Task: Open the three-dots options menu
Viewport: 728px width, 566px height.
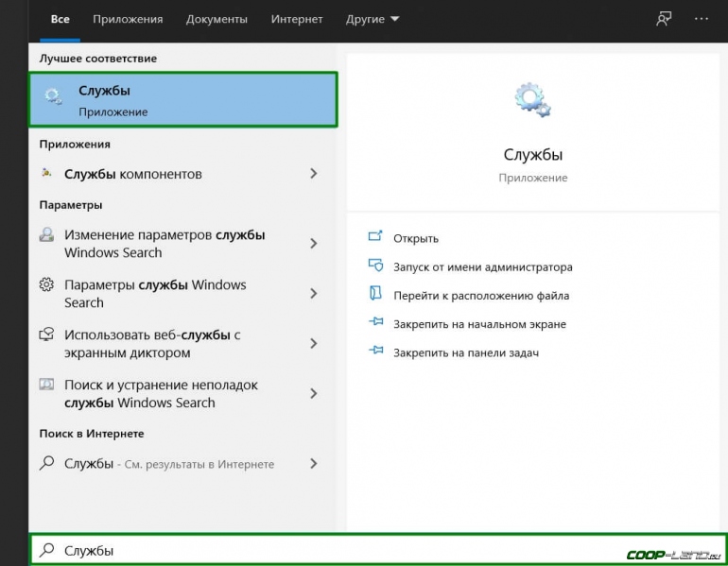Action: [701, 19]
